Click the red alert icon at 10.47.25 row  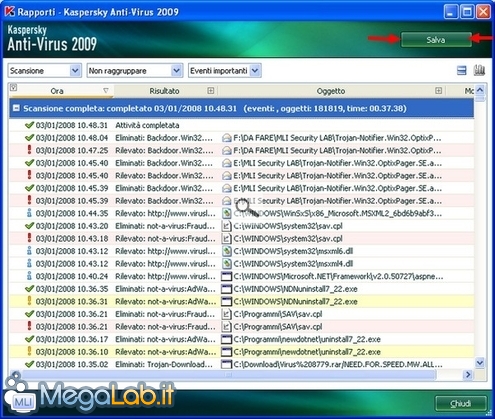point(29,150)
